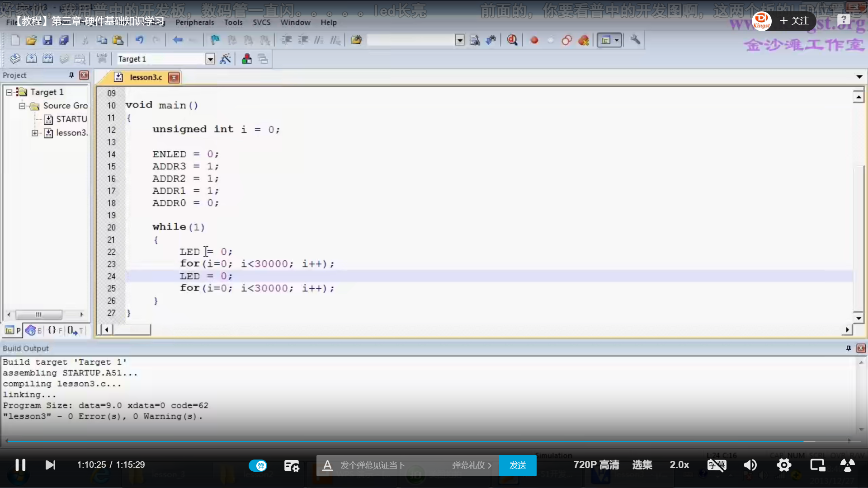Kill all breakpoints with the breakpoint-X icon

click(583, 40)
